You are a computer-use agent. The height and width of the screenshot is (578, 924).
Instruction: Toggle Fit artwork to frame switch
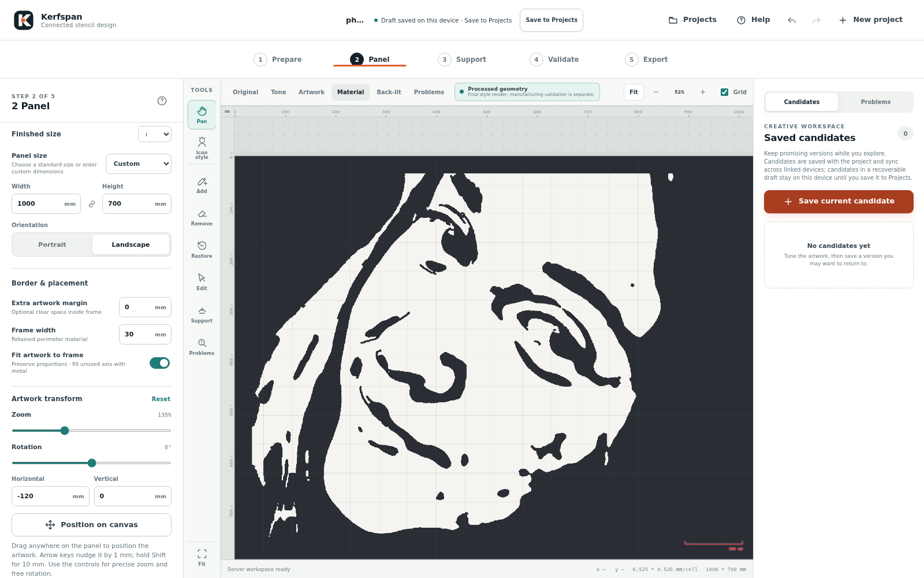(x=159, y=363)
